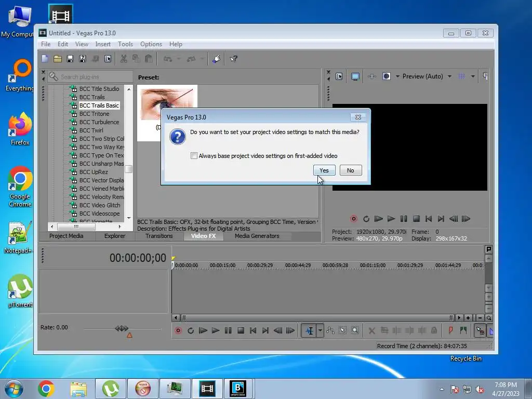Click the Save disk toolbar icon

tap(70, 59)
